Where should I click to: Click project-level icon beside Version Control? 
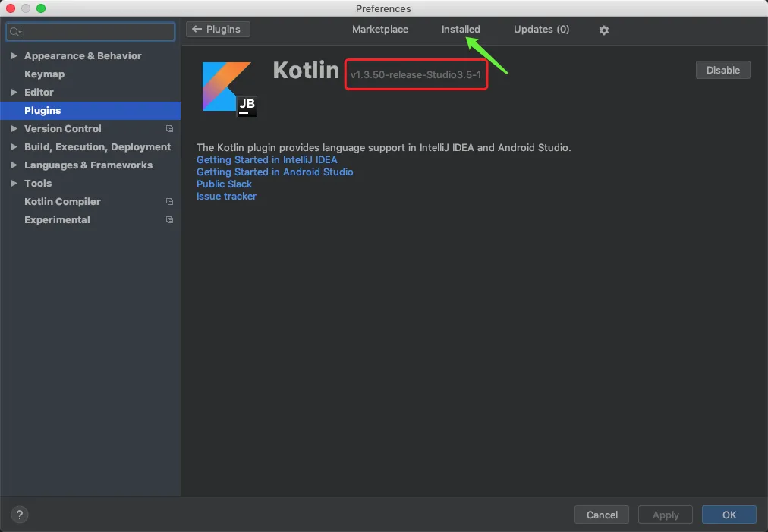169,128
